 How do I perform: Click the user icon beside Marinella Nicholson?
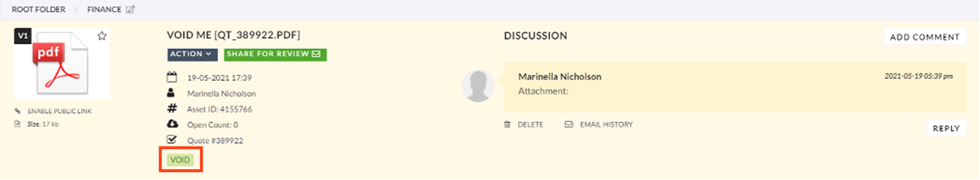pos(171,93)
